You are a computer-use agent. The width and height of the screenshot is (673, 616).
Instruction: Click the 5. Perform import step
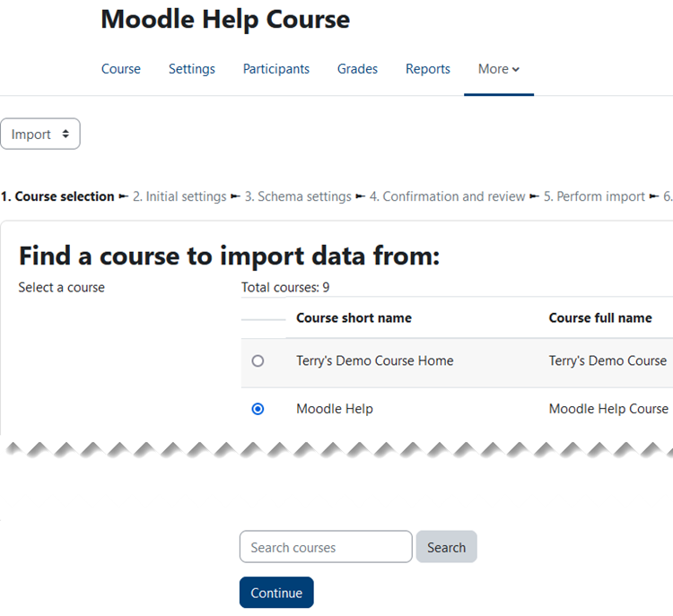click(594, 196)
